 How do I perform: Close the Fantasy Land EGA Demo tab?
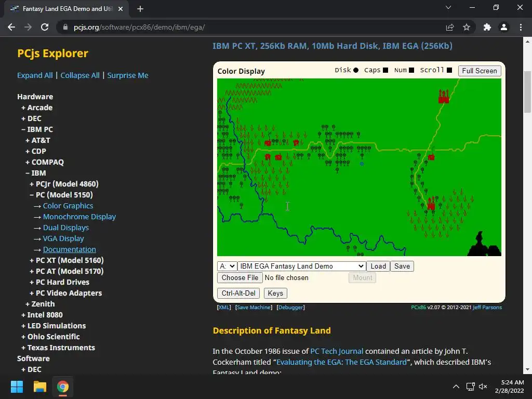pos(121,9)
